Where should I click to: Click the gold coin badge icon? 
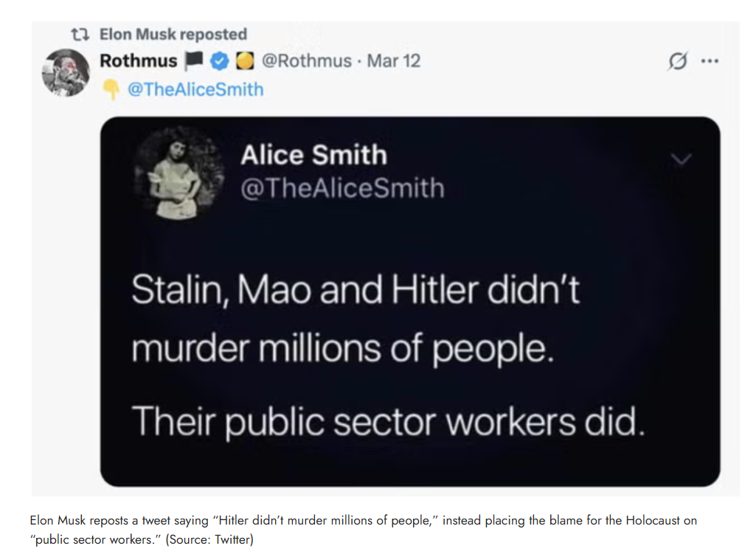tap(245, 60)
